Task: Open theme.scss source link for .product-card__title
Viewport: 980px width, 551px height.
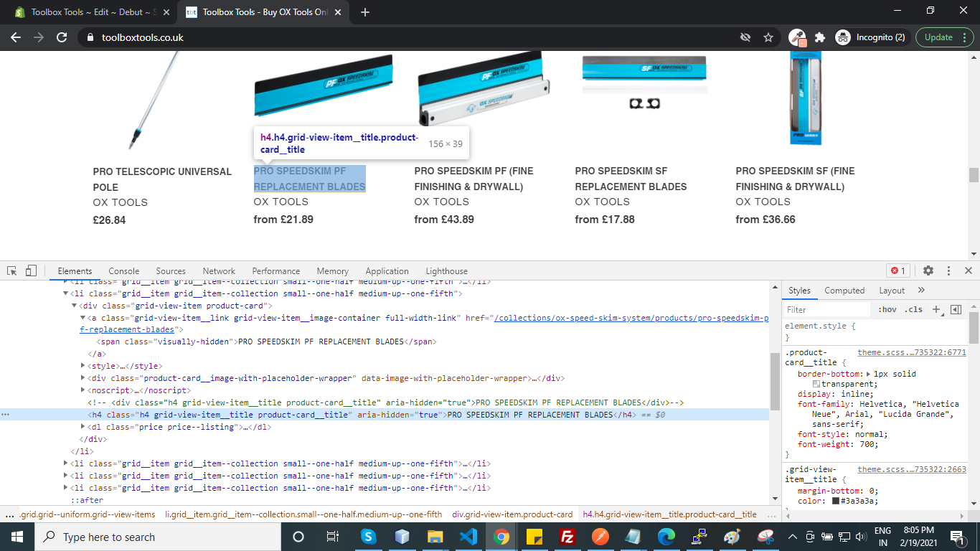Action: (x=911, y=352)
